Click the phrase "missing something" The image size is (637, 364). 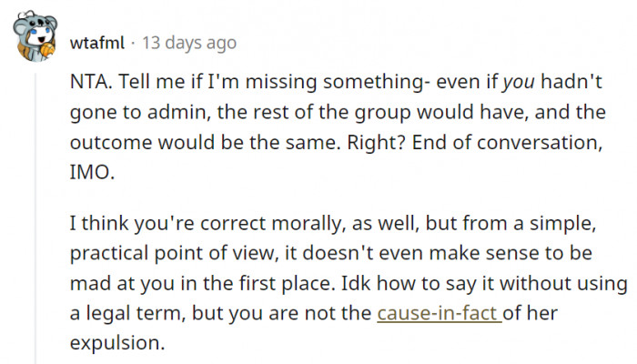pyautogui.click(x=312, y=82)
